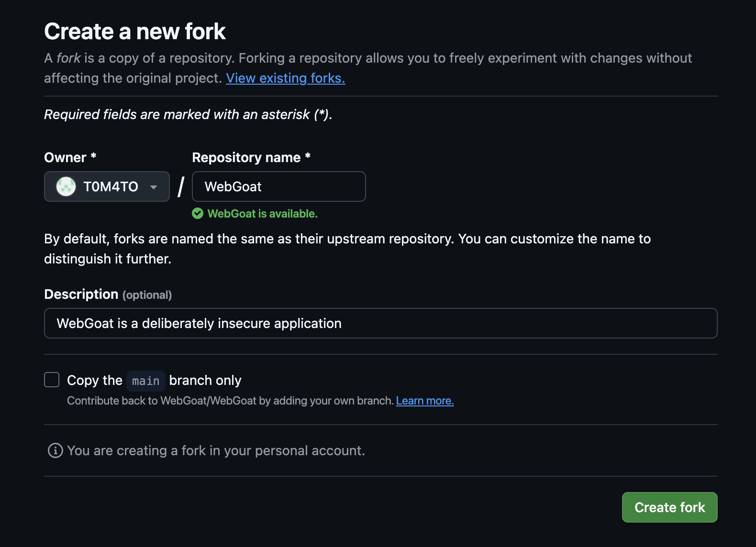
Task: Click the 'Description (optional)' label
Action: (x=108, y=295)
